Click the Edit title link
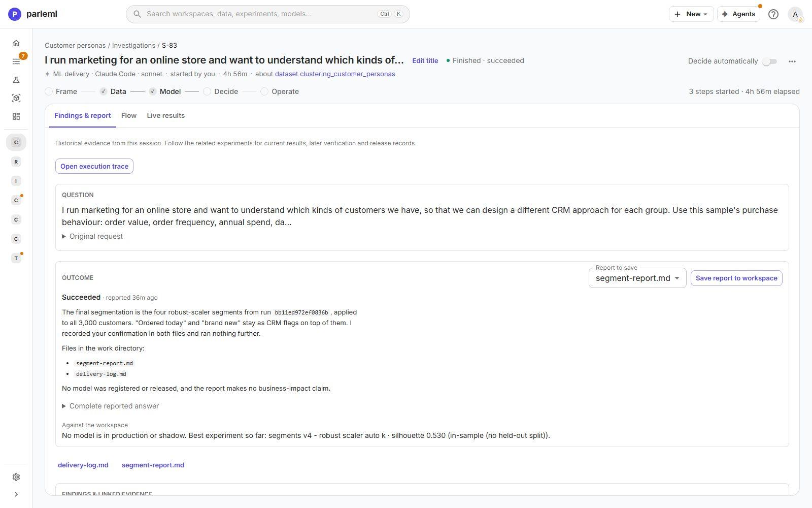812x508 pixels. 425,60
